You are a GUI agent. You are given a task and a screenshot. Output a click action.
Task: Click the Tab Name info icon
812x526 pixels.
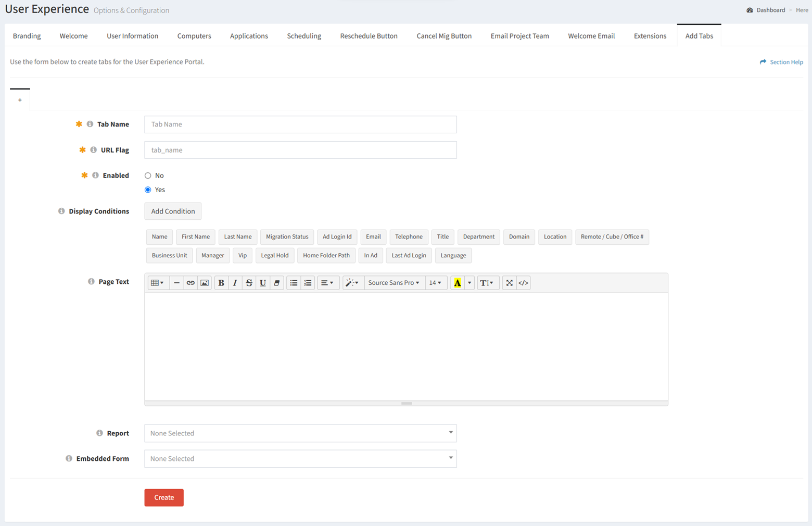(x=90, y=124)
